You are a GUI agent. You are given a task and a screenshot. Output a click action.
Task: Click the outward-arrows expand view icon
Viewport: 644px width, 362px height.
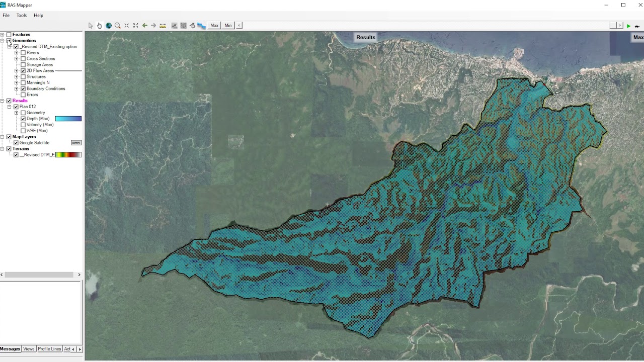[x=135, y=26]
